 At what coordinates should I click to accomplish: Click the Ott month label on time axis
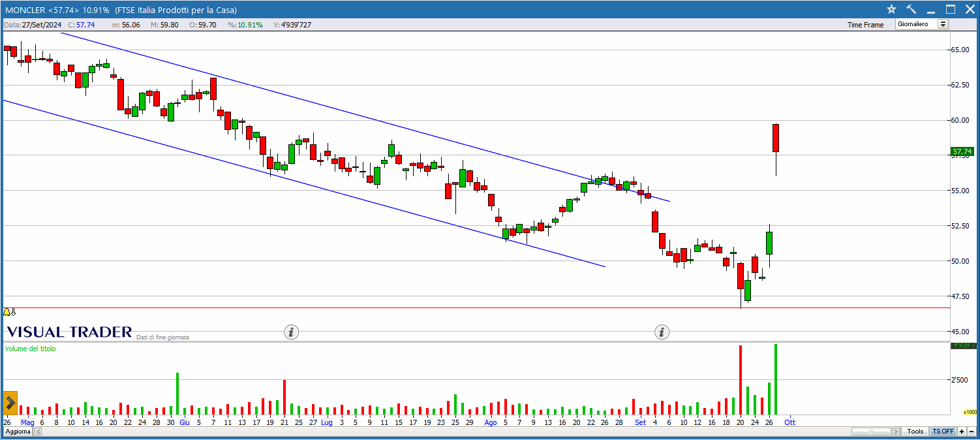[x=789, y=422]
